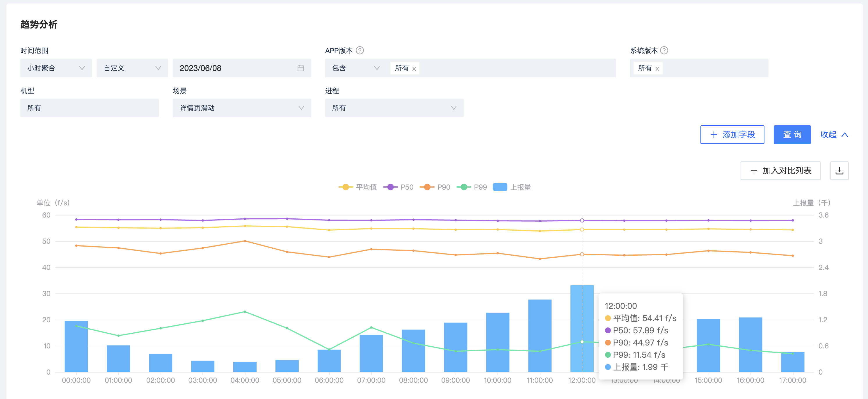The image size is (868, 399).
Task: Click the 03:00:00 x-axis label
Action: pyautogui.click(x=202, y=380)
